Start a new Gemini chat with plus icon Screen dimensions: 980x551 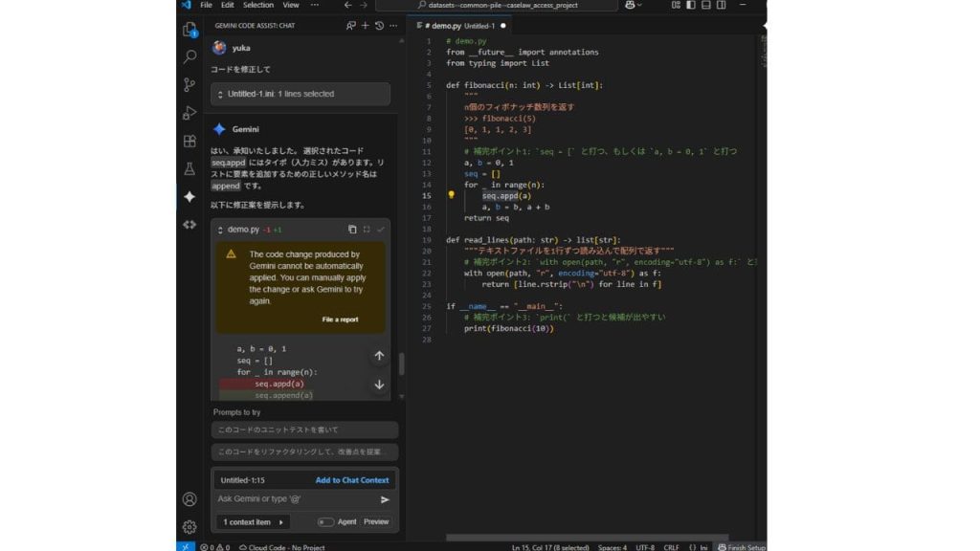[365, 26]
